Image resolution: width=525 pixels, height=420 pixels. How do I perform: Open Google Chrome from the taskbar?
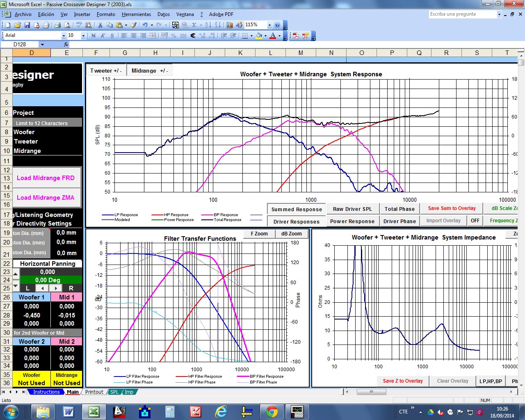272,411
